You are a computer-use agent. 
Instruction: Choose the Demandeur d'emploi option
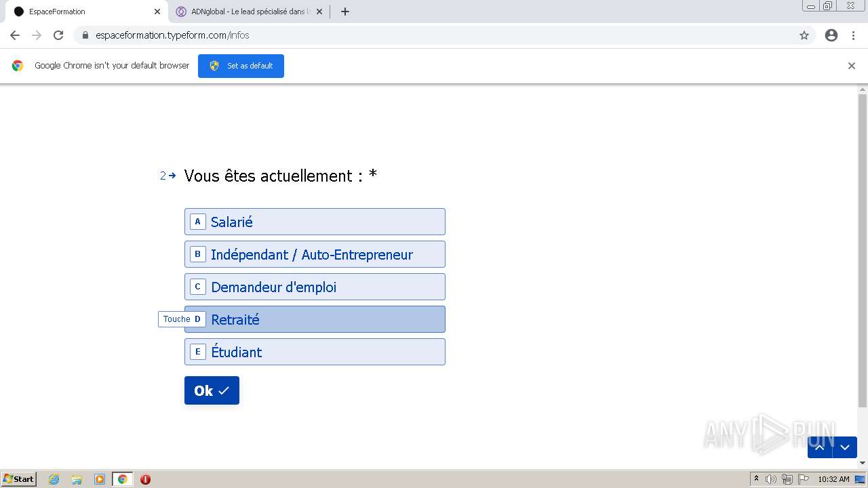tap(315, 287)
